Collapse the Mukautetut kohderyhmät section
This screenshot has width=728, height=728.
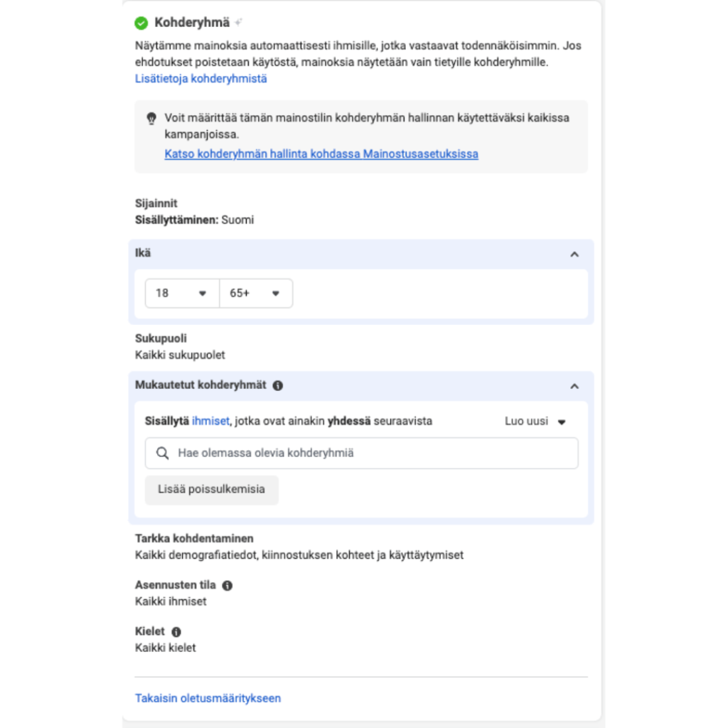click(574, 385)
